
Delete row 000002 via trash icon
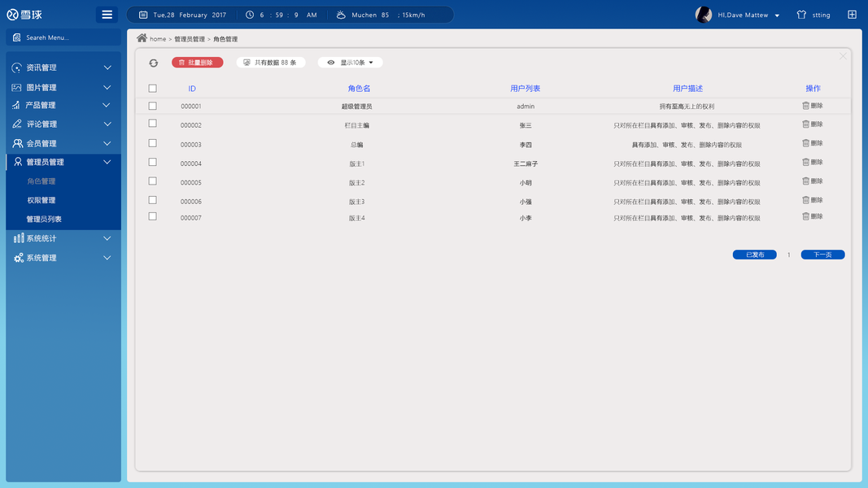tap(805, 124)
